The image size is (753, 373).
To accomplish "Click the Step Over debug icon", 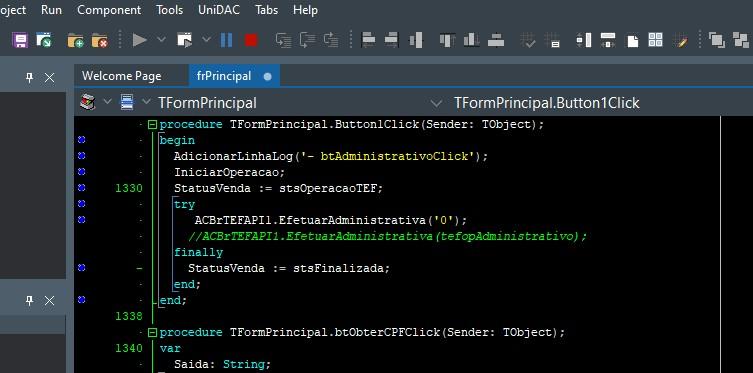I will 307,40.
